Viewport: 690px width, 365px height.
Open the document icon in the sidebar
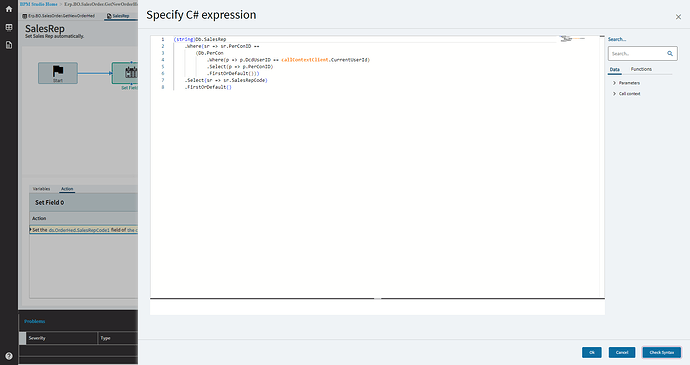pos(8,45)
